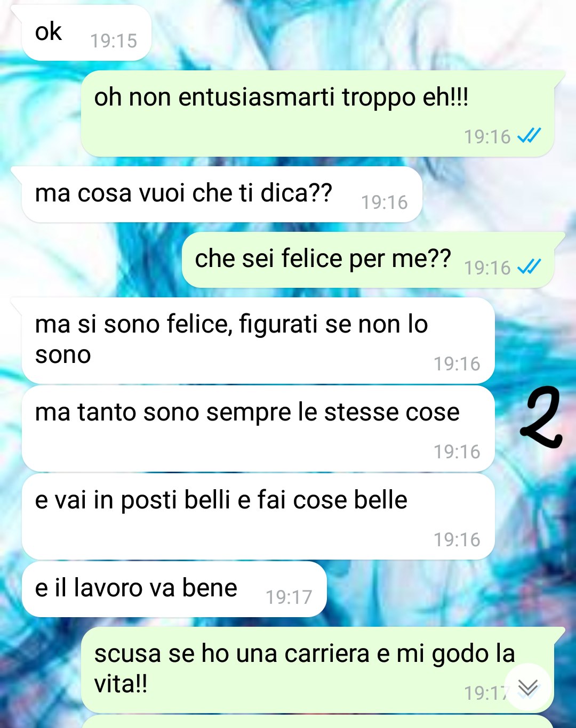Tap the scroll-to-bottom double chevron button
Screen dimensions: 576x728
click(527, 687)
